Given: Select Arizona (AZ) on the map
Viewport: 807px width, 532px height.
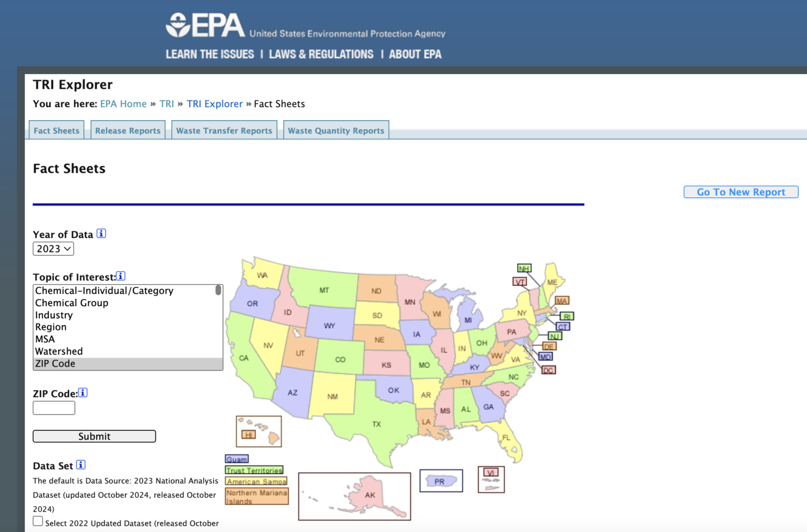Looking at the screenshot, I should [293, 392].
